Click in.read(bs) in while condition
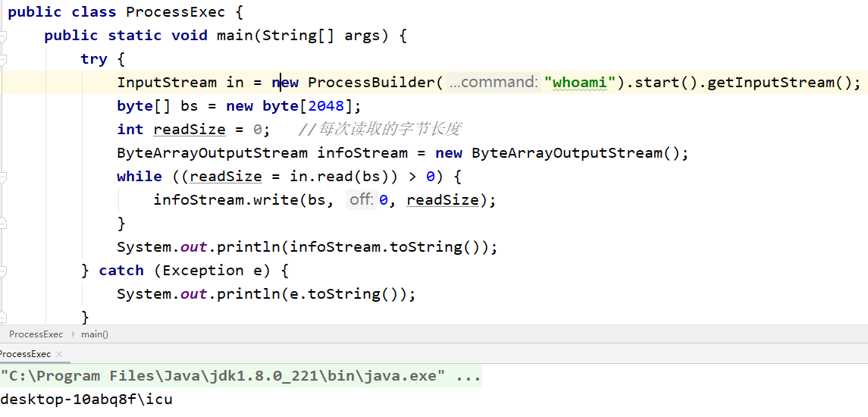Screen dimensions: 868x417 [x=340, y=177]
